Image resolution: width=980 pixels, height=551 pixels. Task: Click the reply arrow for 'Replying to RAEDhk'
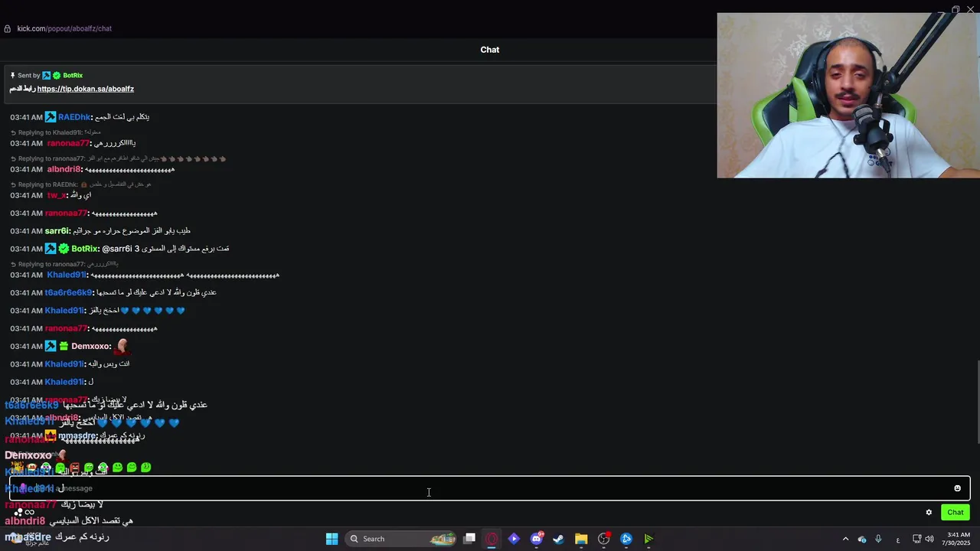[x=13, y=184]
